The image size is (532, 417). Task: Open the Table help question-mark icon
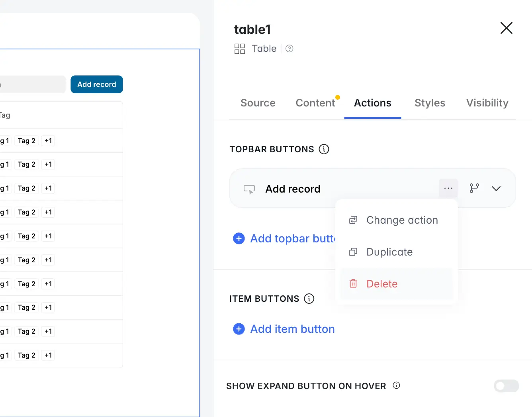(289, 49)
